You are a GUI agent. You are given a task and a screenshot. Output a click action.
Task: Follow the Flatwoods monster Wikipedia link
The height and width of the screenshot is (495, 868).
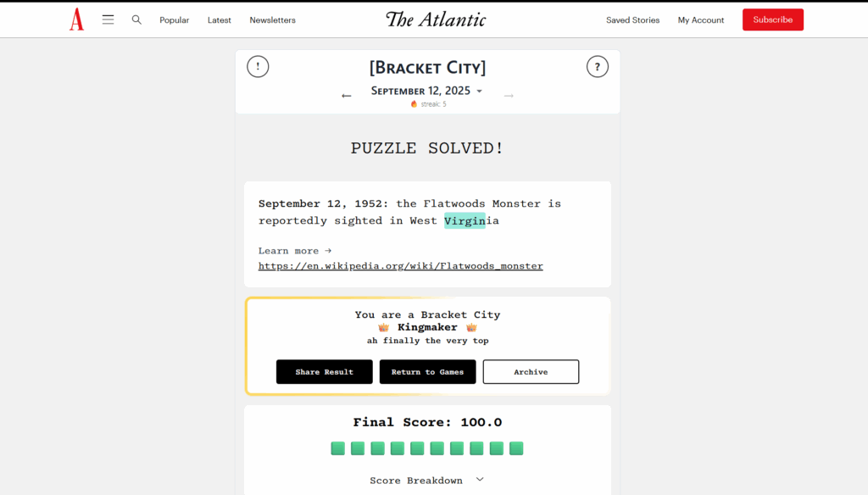click(x=400, y=265)
